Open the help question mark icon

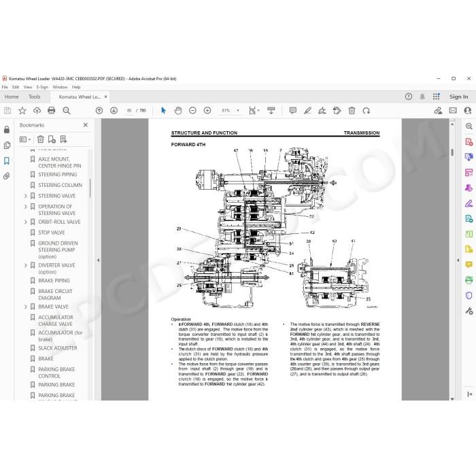(x=409, y=97)
